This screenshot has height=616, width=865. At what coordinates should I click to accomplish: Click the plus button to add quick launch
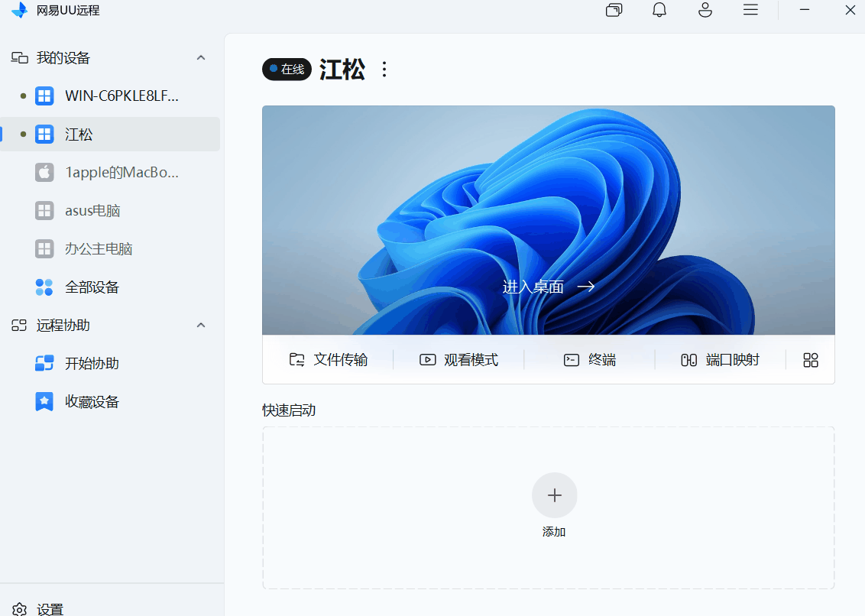(x=555, y=495)
